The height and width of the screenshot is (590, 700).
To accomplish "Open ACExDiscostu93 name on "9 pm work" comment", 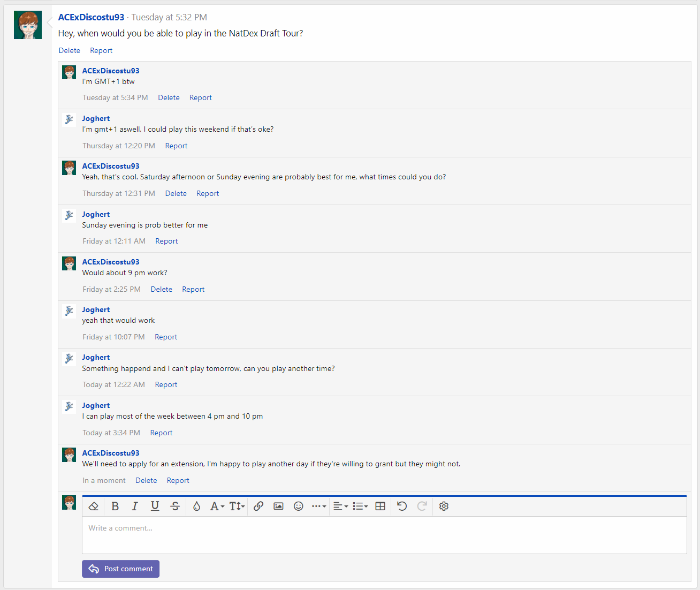I will pyautogui.click(x=111, y=262).
